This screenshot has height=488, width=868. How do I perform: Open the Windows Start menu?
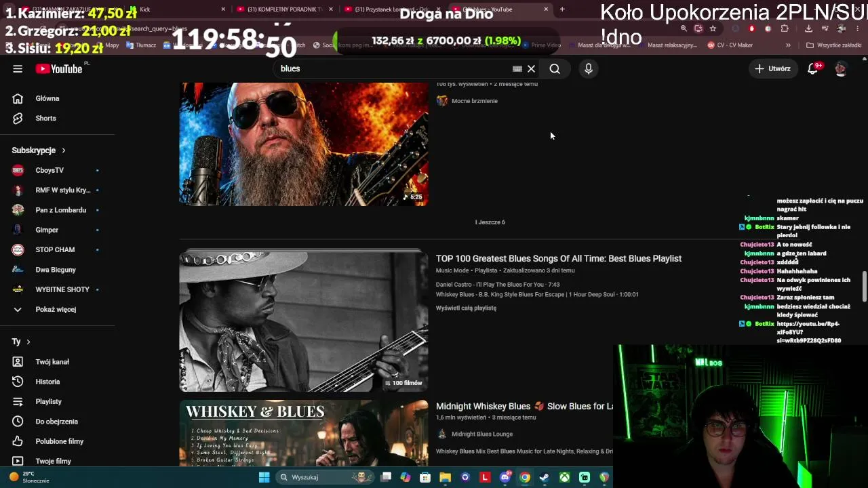click(x=264, y=477)
